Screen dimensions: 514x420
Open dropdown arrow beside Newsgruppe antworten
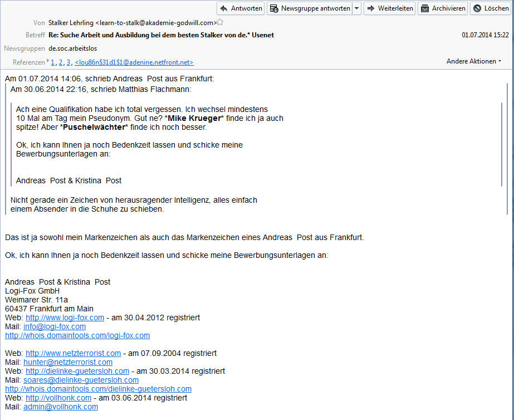pyautogui.click(x=357, y=8)
